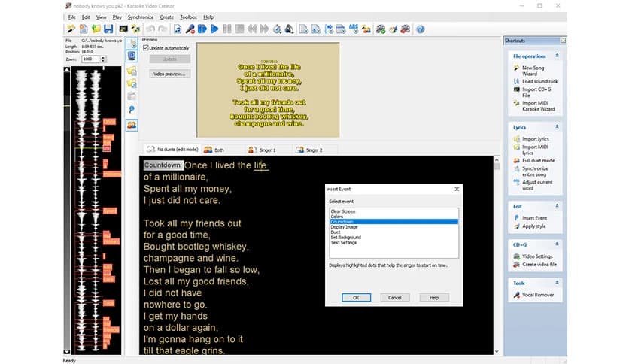The image size is (629, 364).
Task: Select Text Settings in the event list
Action: pos(394,242)
